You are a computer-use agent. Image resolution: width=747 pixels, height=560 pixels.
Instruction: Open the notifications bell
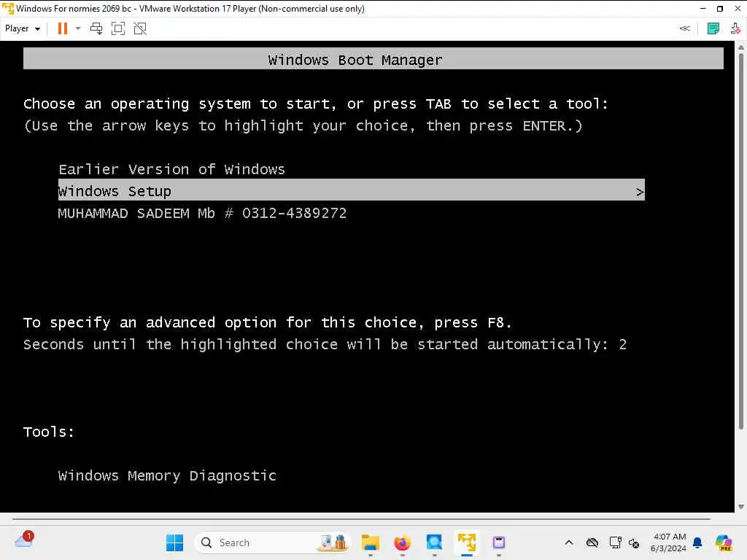pos(697,542)
